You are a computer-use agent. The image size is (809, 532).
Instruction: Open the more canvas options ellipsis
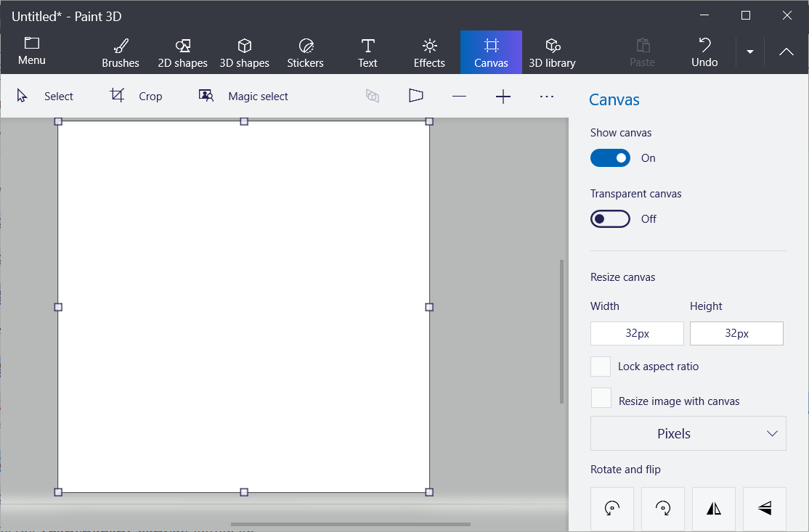click(x=547, y=96)
